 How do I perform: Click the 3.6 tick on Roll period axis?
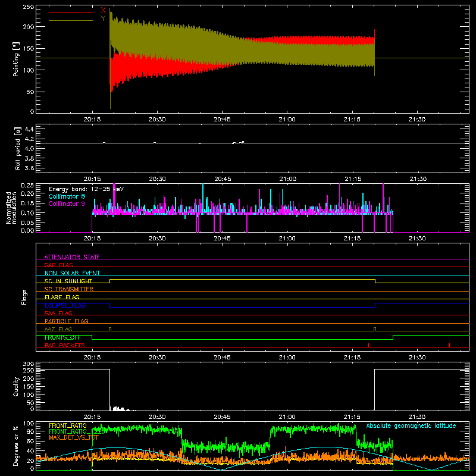[x=29, y=168]
